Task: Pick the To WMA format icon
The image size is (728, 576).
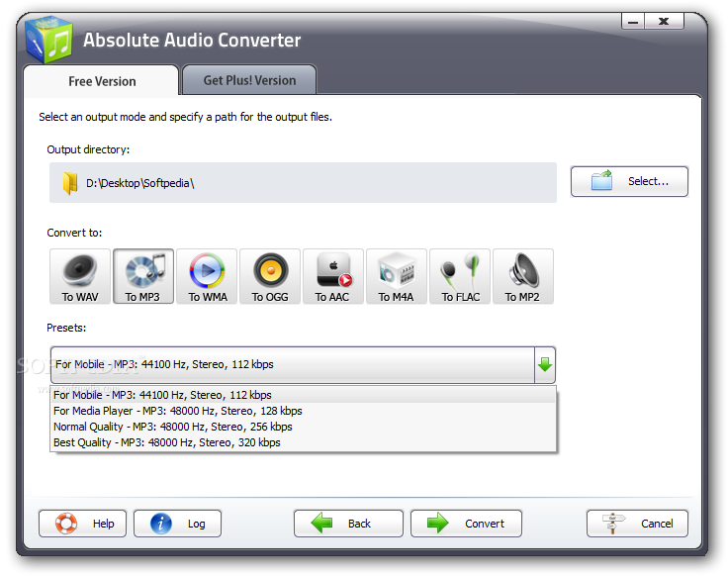Action: point(207,276)
